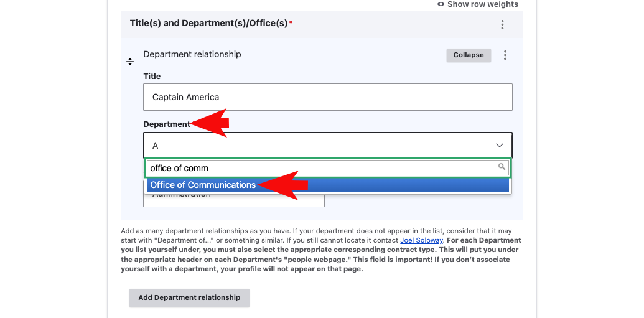Open three-dot menu for Title(s) and Department(s) section
The height and width of the screenshot is (318, 644).
[502, 25]
